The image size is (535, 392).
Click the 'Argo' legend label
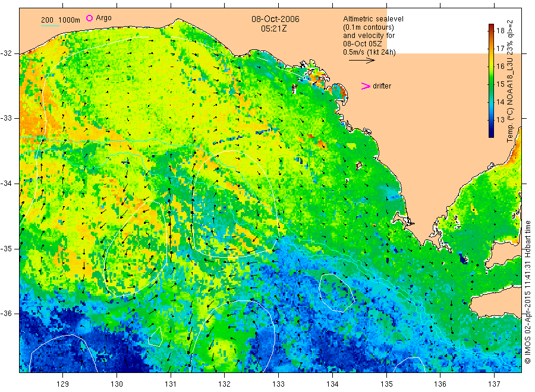click(103, 18)
